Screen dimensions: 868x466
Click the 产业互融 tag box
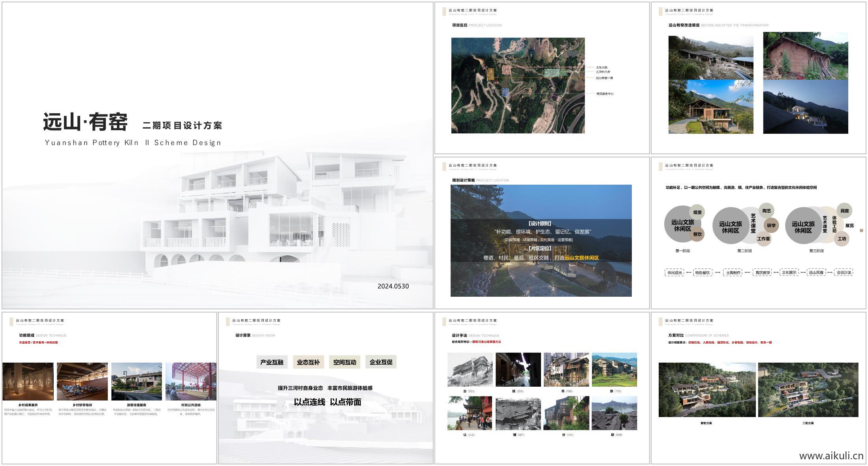(x=272, y=362)
